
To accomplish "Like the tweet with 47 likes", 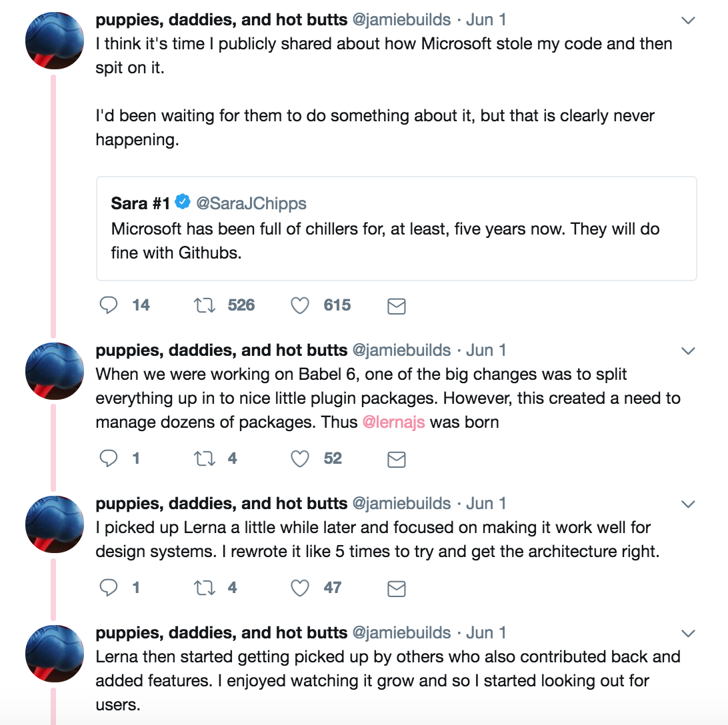I will tap(300, 588).
